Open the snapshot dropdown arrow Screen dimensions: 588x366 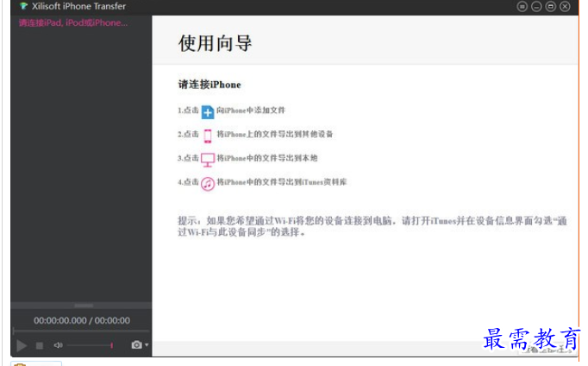click(147, 344)
